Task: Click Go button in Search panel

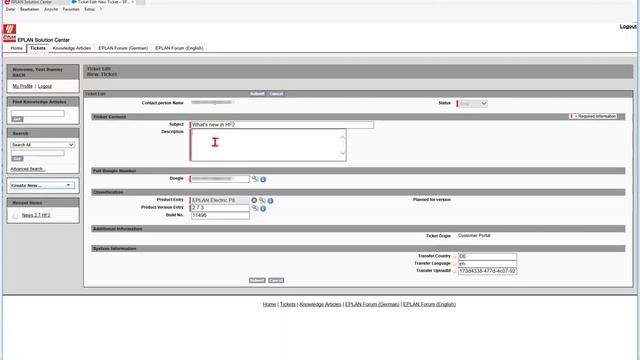Action: pos(17,158)
